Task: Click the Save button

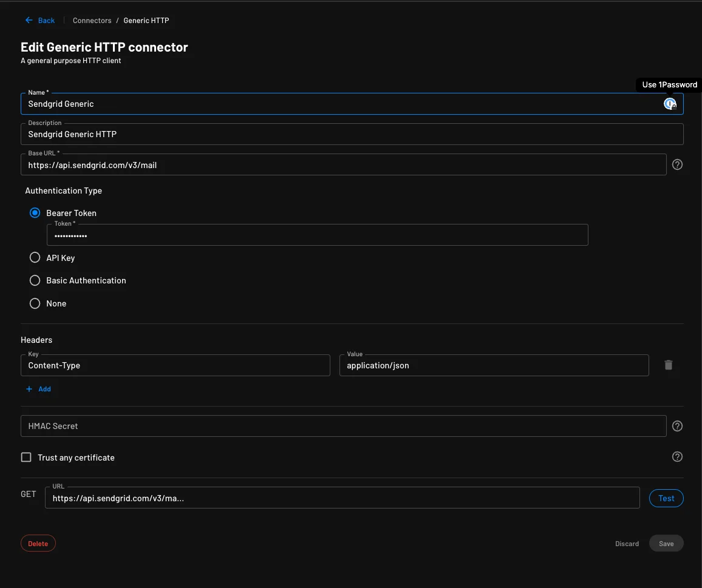Action: pyautogui.click(x=666, y=544)
